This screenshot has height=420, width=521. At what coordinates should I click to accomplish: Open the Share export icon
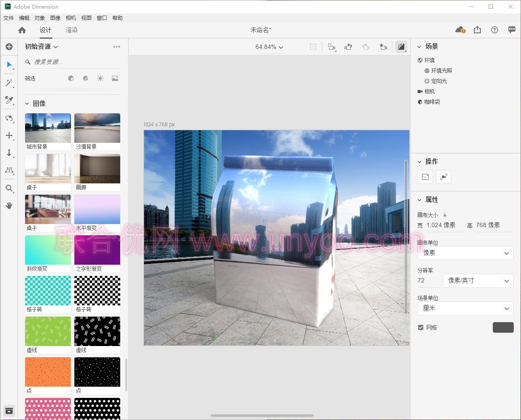pos(477,30)
